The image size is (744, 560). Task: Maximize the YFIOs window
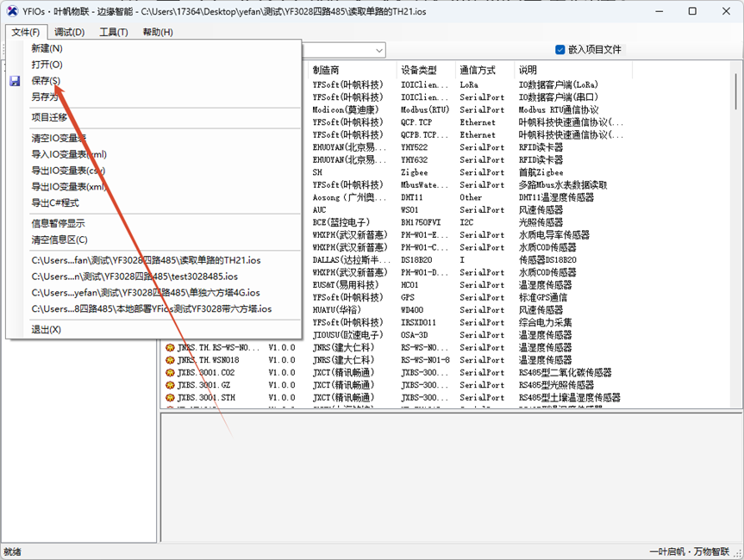tap(692, 11)
